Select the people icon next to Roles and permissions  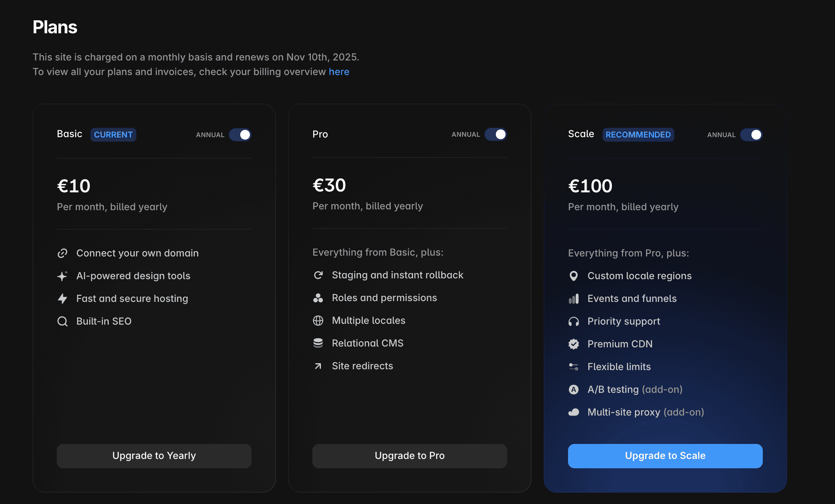318,297
